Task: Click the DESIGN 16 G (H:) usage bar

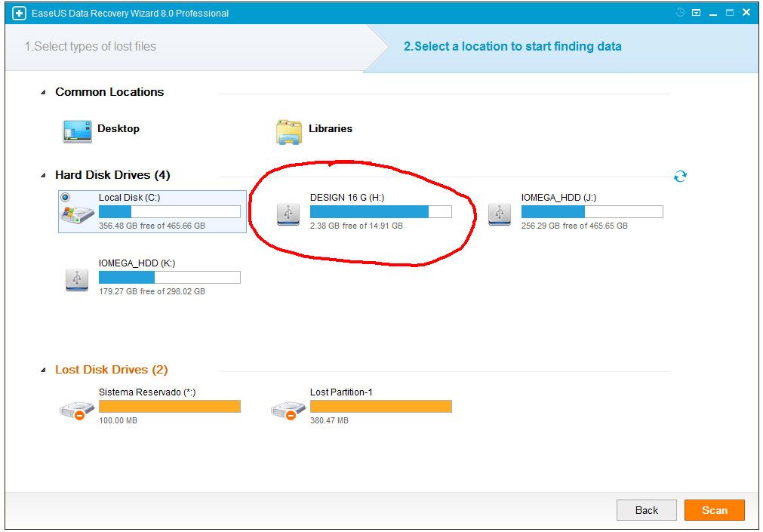Action: 380,212
